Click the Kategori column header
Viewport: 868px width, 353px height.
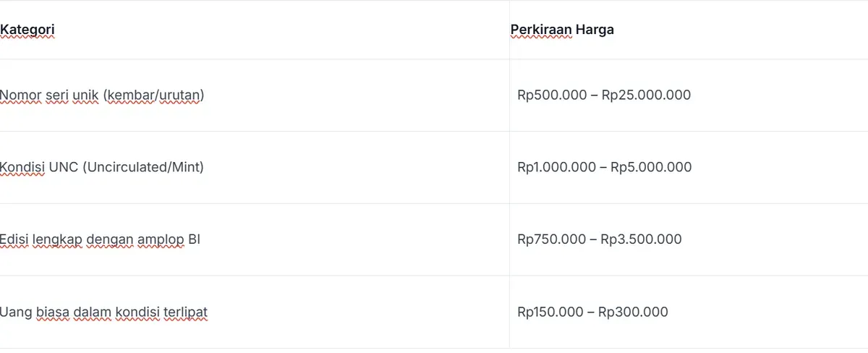click(x=255, y=30)
